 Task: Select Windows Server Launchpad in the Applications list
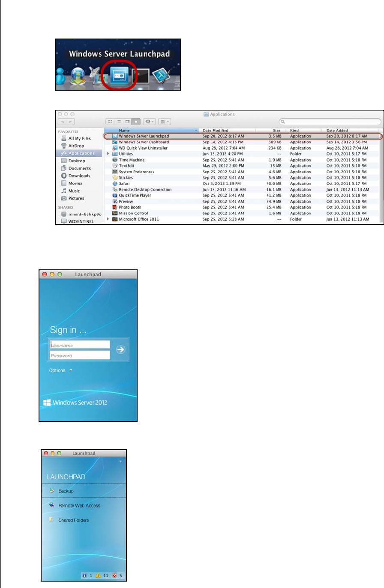tap(242, 136)
